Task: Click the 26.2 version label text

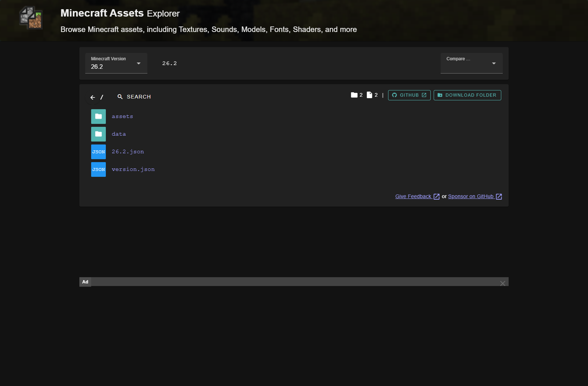Action: [169, 63]
